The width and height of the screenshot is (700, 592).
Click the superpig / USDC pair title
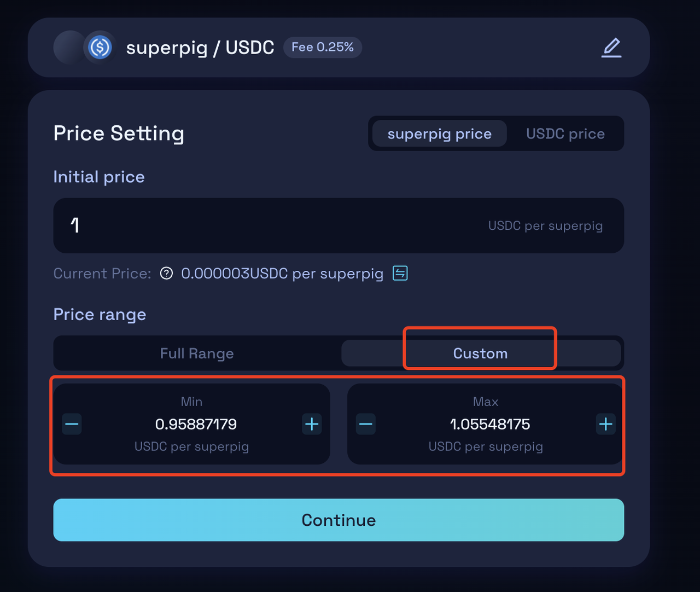(200, 48)
